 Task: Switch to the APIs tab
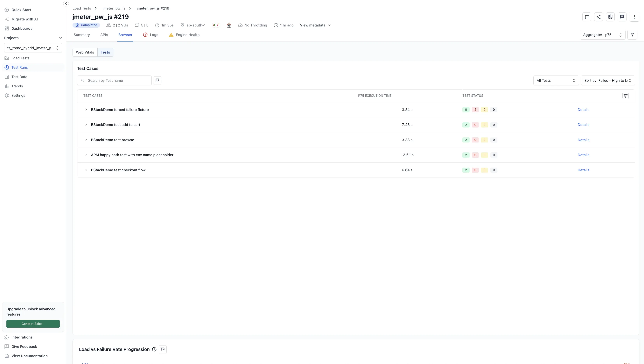click(104, 35)
